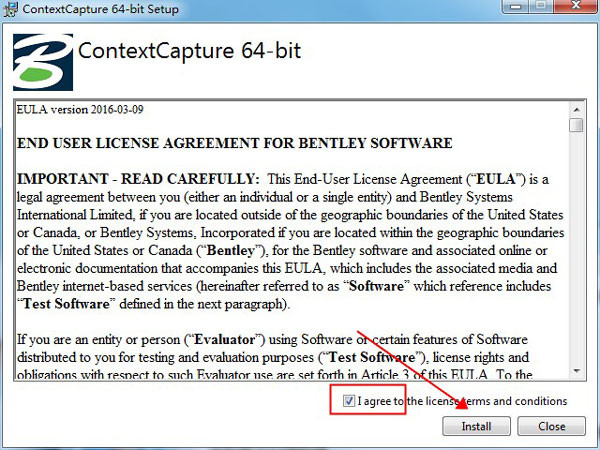The height and width of the screenshot is (450, 600).
Task: Click the "EULA version 2016-03-09" text
Action: point(80,109)
